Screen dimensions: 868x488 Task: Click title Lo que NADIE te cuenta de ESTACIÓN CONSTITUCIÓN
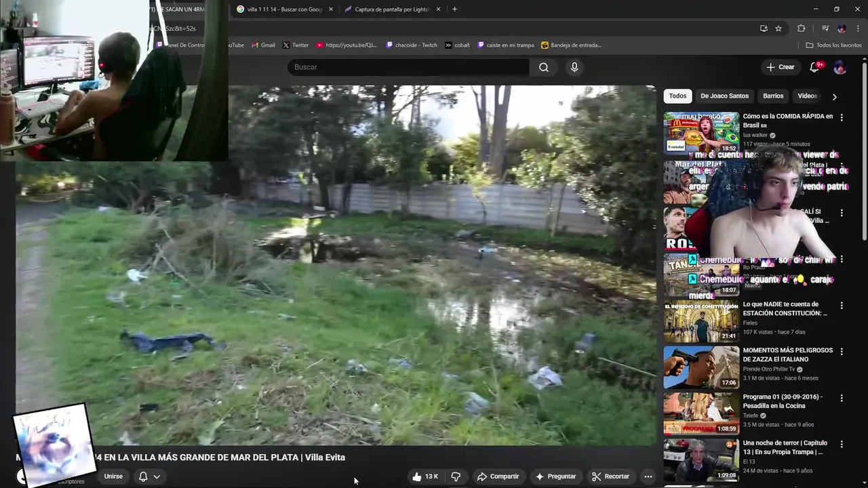pos(785,309)
